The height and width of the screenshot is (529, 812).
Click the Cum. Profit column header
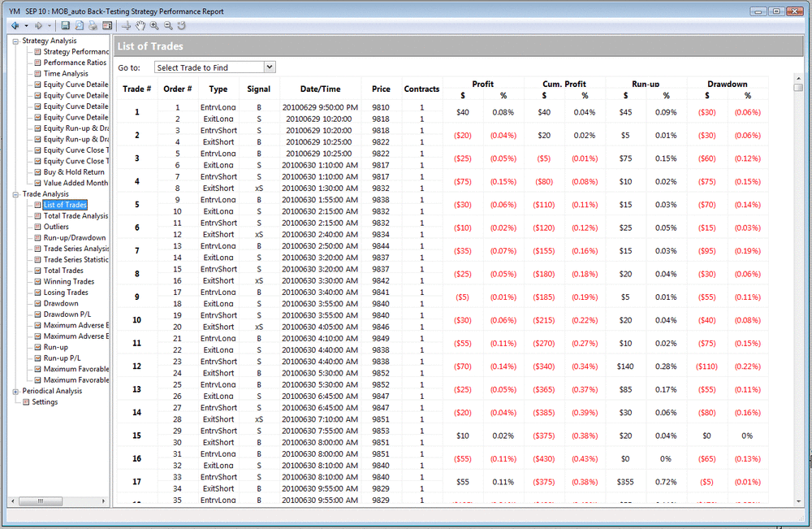point(564,84)
